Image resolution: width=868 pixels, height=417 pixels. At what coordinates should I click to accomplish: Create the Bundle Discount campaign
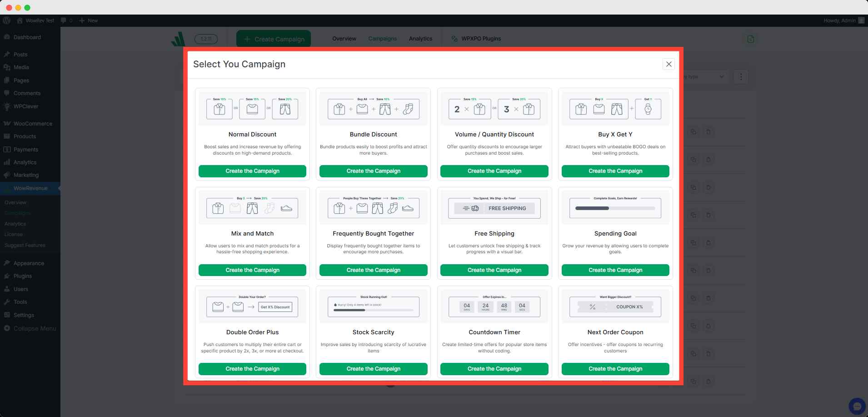coord(373,171)
